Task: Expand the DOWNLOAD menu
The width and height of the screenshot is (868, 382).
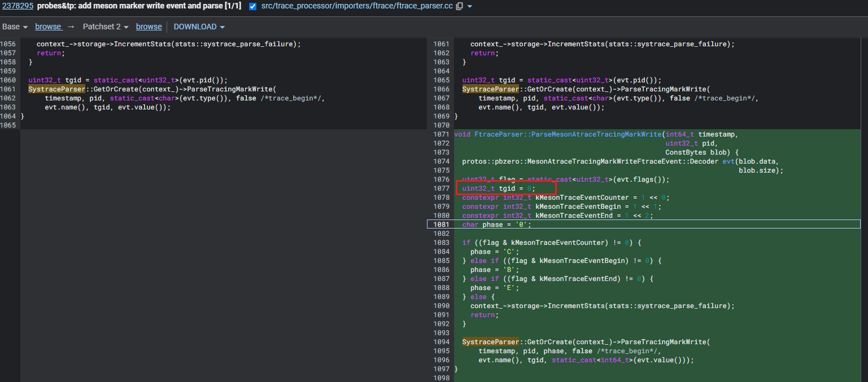Action: [199, 27]
